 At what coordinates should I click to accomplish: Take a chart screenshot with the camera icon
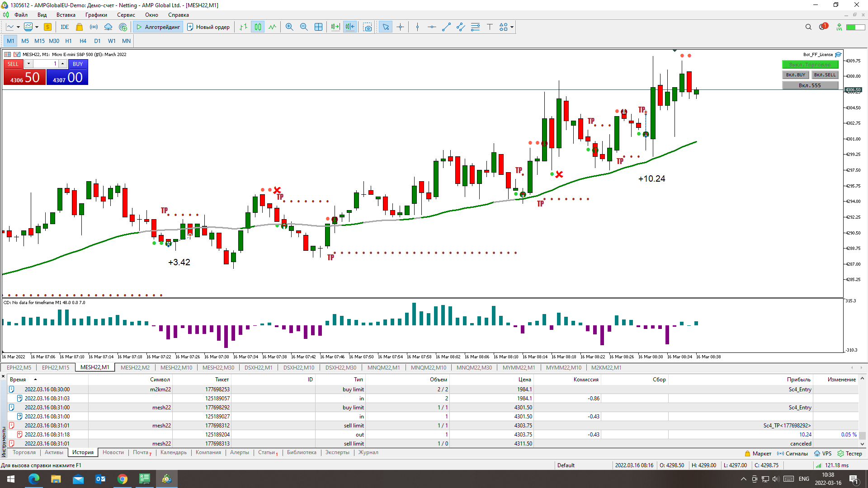click(368, 27)
